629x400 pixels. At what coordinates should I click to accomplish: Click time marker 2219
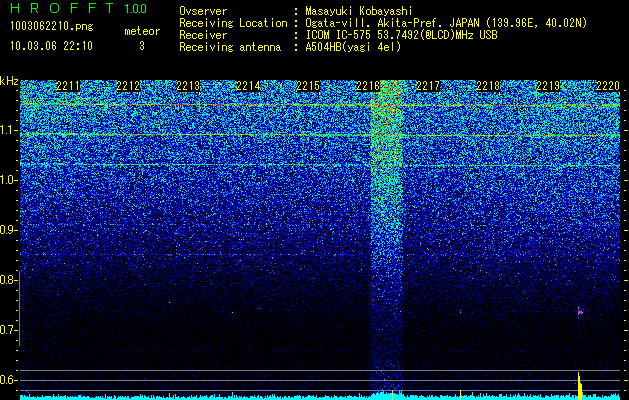tap(548, 86)
